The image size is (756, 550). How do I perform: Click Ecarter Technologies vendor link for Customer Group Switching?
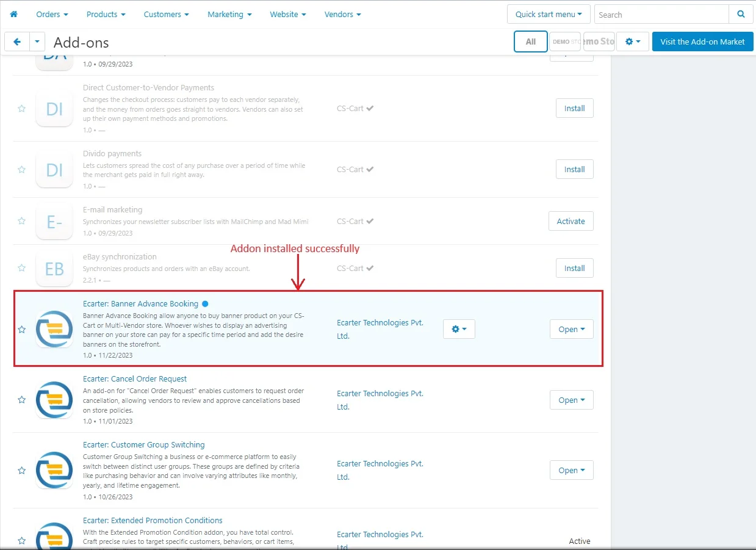[x=380, y=470]
